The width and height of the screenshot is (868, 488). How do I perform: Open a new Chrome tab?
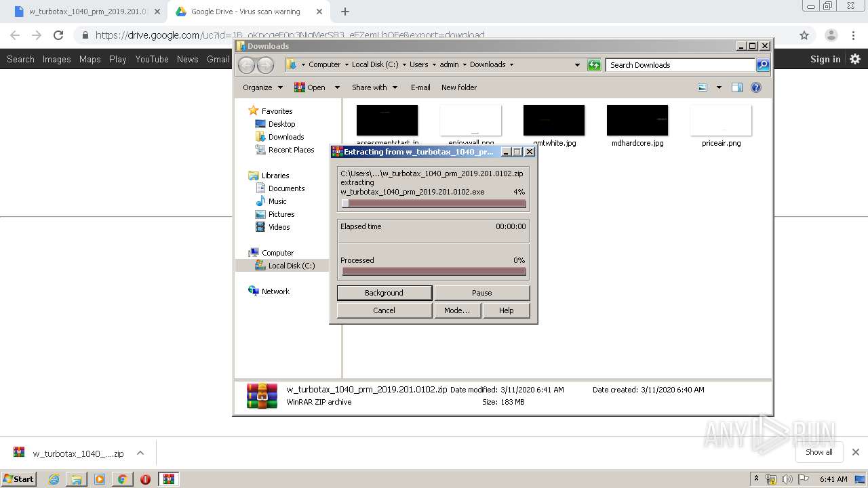(345, 12)
